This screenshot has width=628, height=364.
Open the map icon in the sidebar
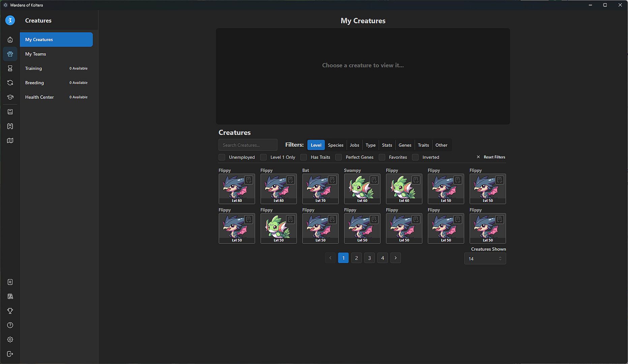click(x=10, y=141)
